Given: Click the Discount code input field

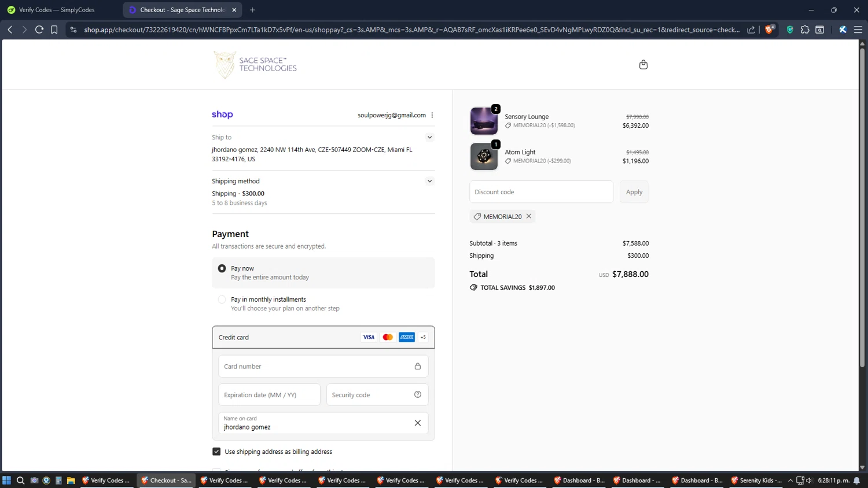Looking at the screenshot, I should tap(541, 192).
